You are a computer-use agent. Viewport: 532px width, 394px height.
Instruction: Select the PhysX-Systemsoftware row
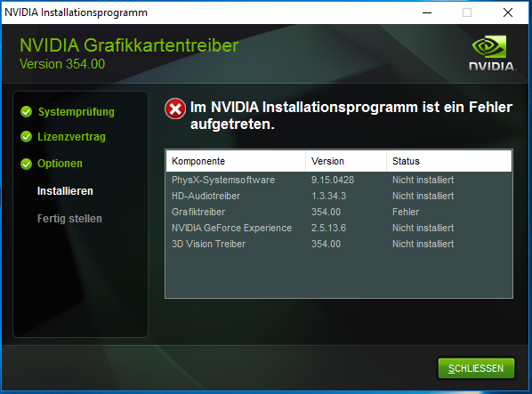coord(339,180)
